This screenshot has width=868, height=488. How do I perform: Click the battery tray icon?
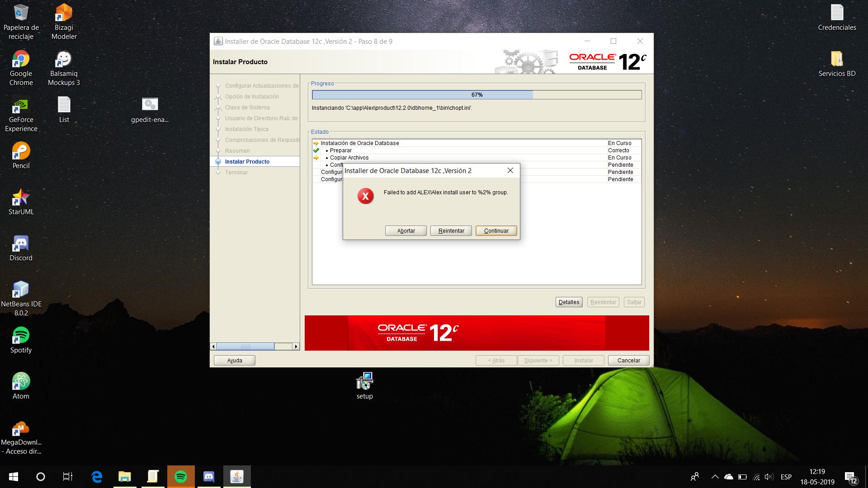(742, 477)
